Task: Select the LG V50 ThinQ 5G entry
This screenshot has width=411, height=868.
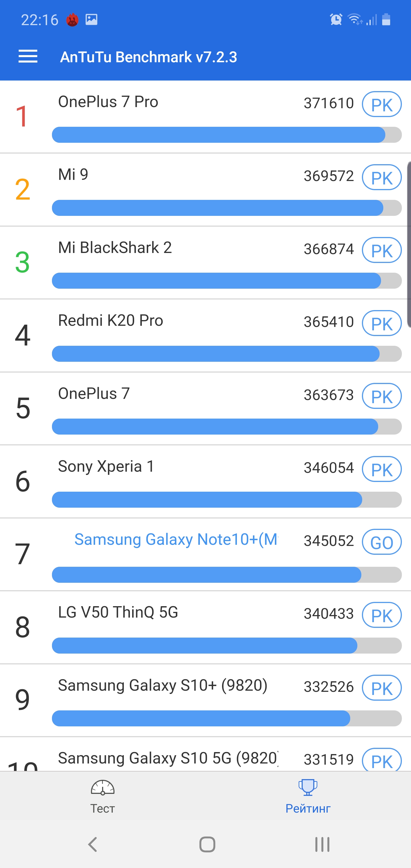Action: 118,612
